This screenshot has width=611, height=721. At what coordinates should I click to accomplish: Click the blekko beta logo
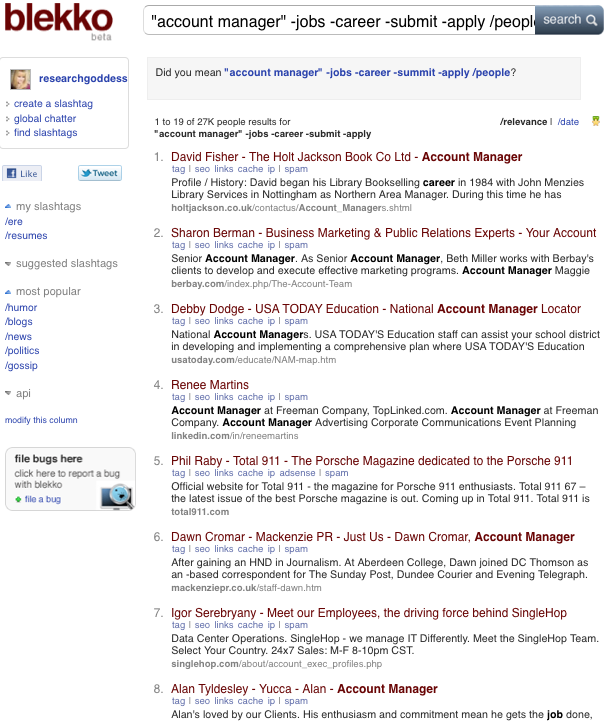click(58, 21)
